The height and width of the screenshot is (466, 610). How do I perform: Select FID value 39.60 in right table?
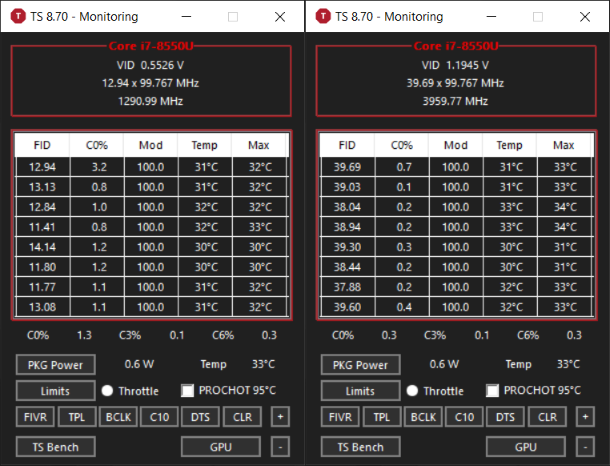click(347, 307)
